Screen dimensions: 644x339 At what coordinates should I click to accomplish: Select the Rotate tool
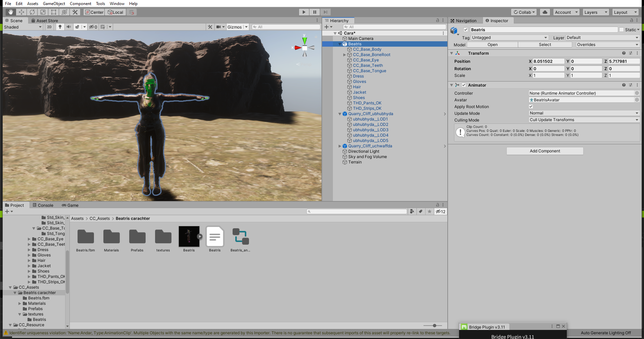32,12
